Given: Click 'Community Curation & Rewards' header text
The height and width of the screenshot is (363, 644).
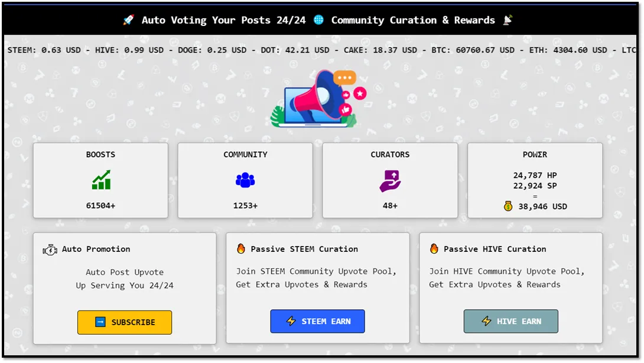Looking at the screenshot, I should pyautogui.click(x=413, y=20).
